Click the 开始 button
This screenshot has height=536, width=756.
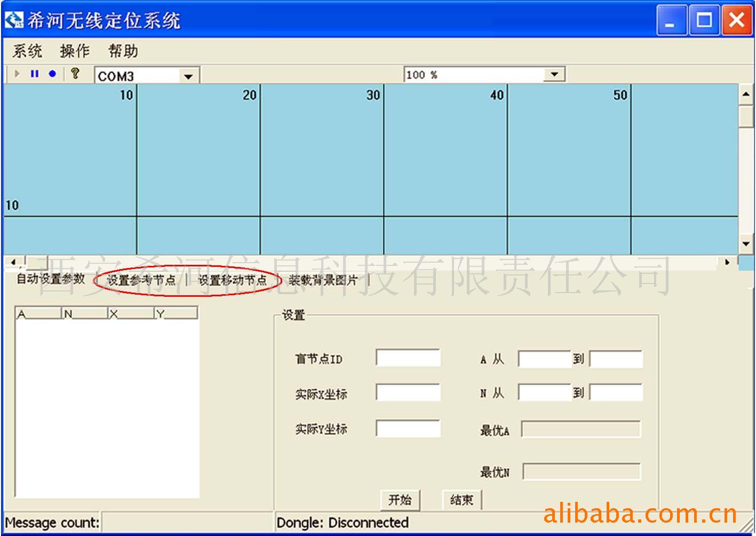click(400, 500)
